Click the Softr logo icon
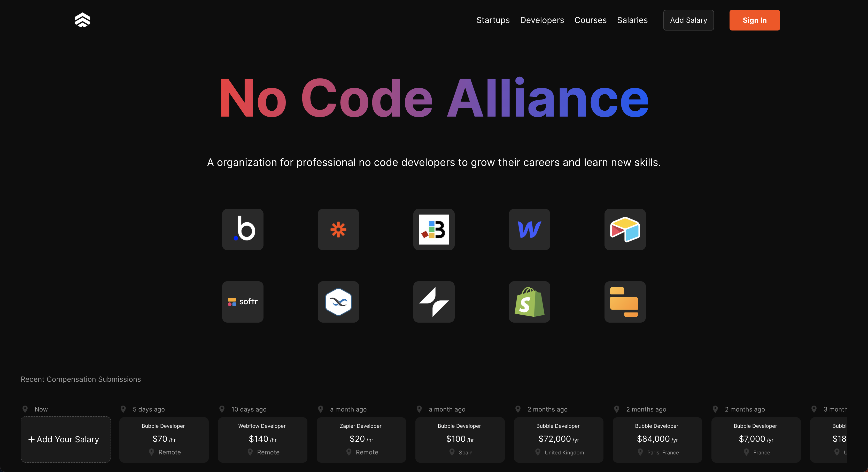868x472 pixels. click(243, 302)
